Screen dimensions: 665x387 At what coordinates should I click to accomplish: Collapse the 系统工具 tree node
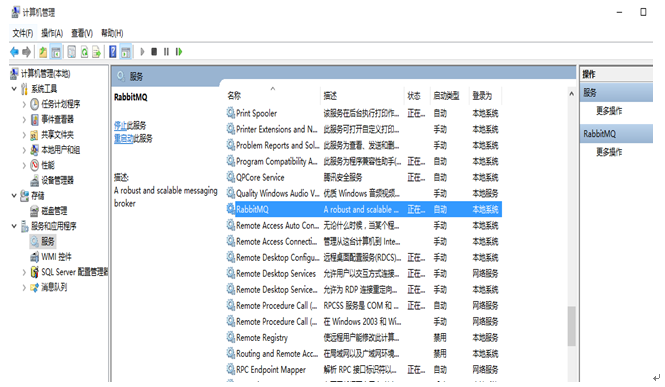coord(14,89)
